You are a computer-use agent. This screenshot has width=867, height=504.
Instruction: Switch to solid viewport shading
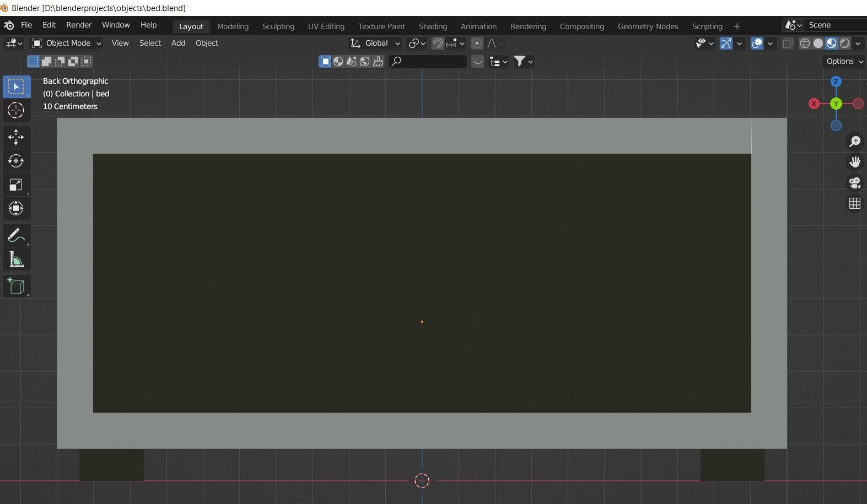(818, 43)
